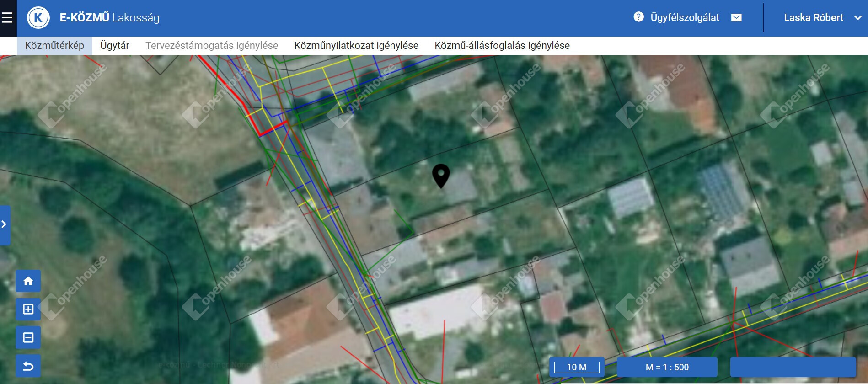Viewport: 868px width, 384px height.
Task: Click the M = 1 : 500 scale button
Action: (x=667, y=367)
